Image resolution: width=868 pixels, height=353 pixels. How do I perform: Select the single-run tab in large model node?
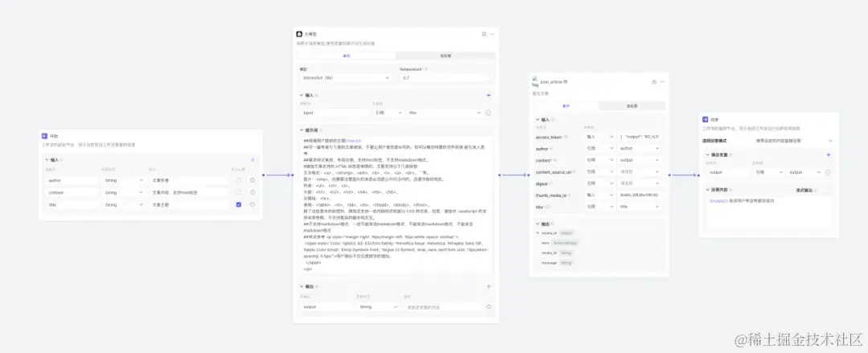coord(347,56)
